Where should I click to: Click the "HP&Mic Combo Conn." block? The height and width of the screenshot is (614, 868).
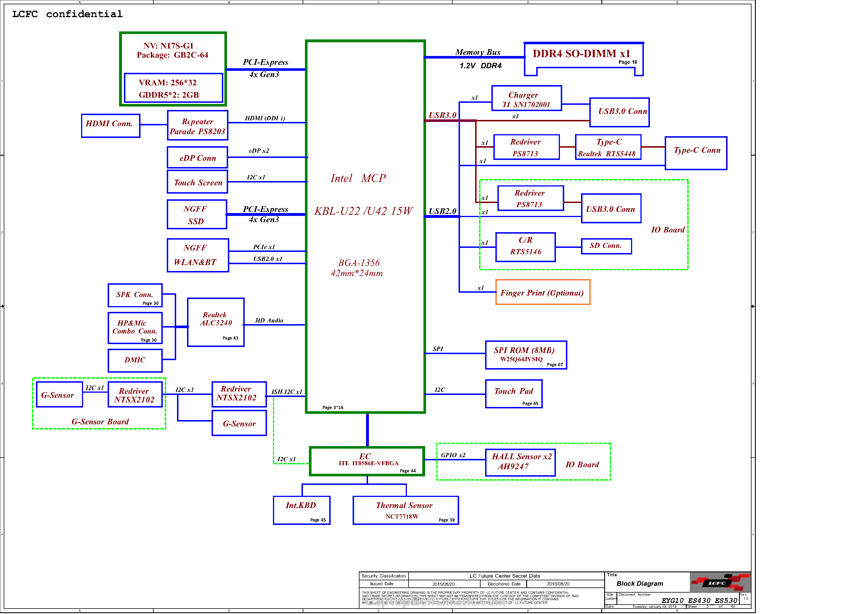(x=135, y=328)
